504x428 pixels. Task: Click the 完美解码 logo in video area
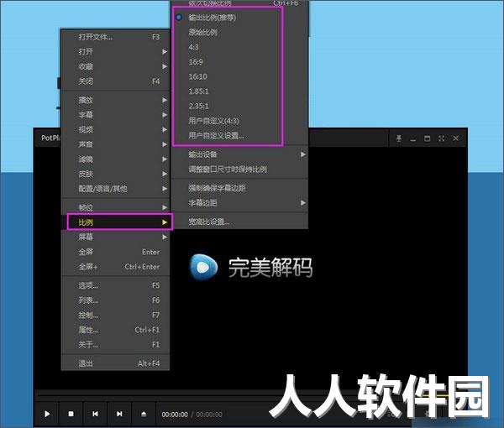tap(250, 267)
